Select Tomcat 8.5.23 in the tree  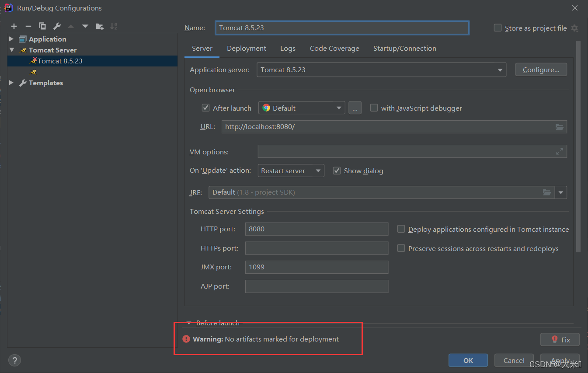point(92,61)
